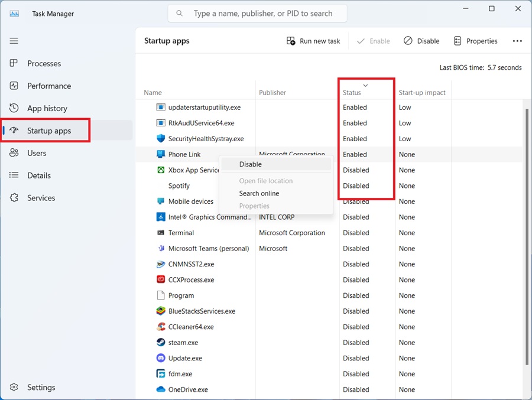This screenshot has height=400, width=532.
Task: Open the three-dots more options menu
Action: click(x=517, y=41)
